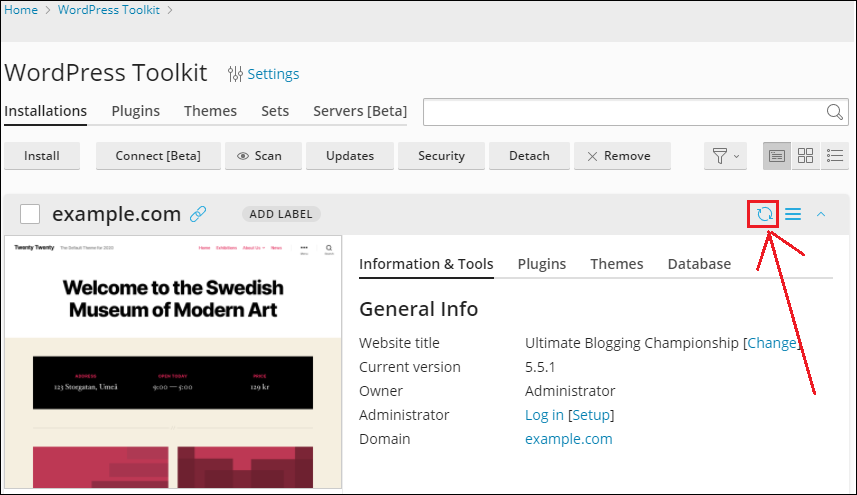857x495 pixels.
Task: Open Settings next to WordPress Toolkit title
Action: click(263, 74)
